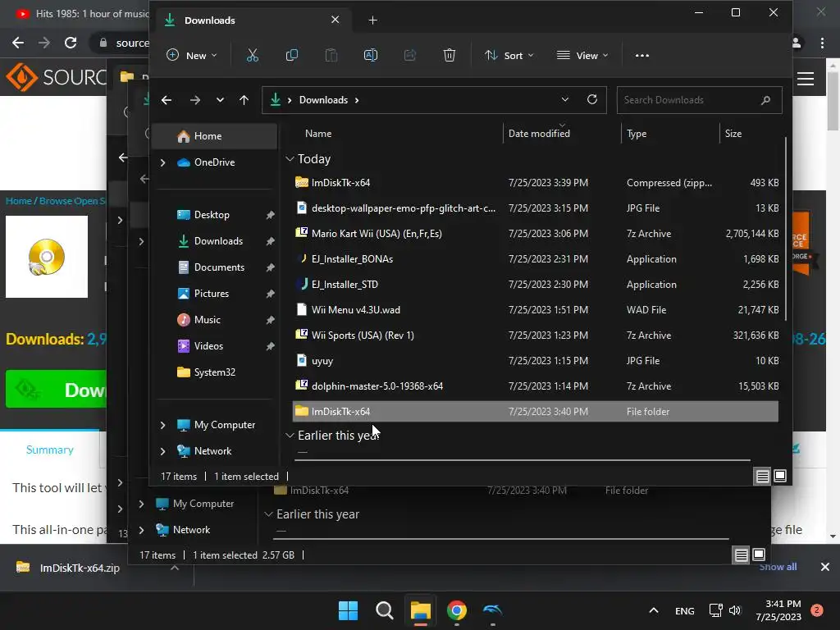
Task: Open System32 folder in sidebar
Action: click(x=214, y=372)
